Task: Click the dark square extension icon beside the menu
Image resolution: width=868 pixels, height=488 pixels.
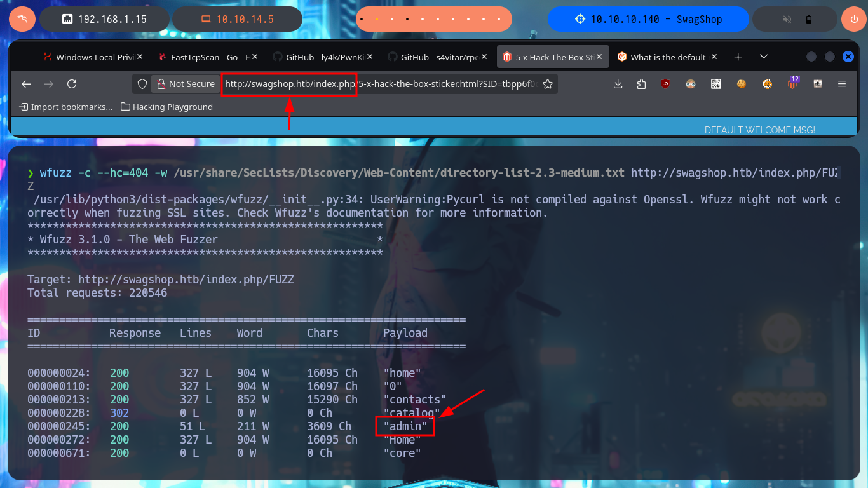Action: 818,84
